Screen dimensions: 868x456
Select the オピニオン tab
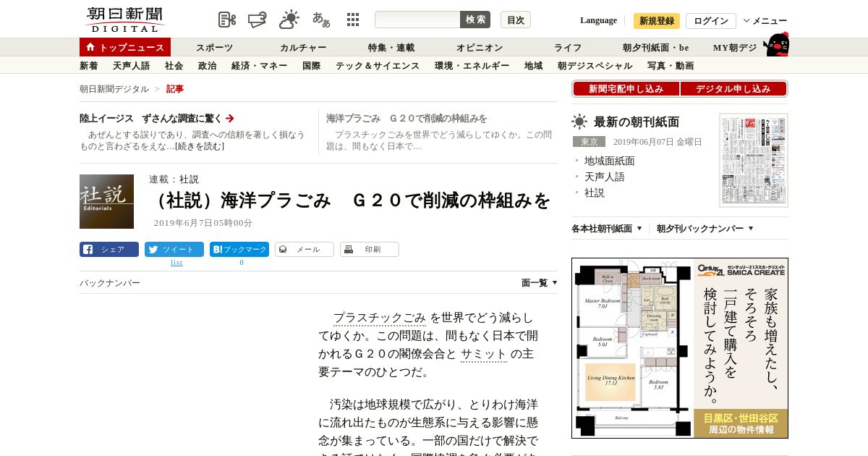point(480,48)
